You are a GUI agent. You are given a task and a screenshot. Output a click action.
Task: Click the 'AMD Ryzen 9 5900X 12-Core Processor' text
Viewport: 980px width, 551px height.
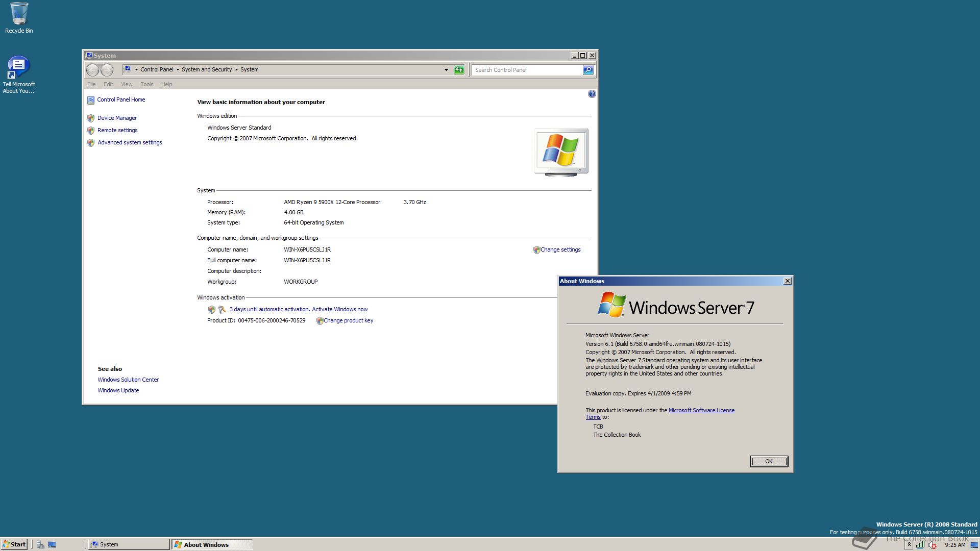[332, 202]
